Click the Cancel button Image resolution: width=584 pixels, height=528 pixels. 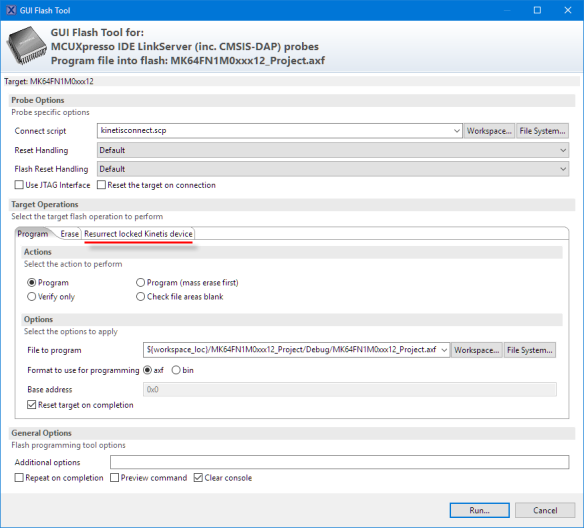[x=545, y=510]
